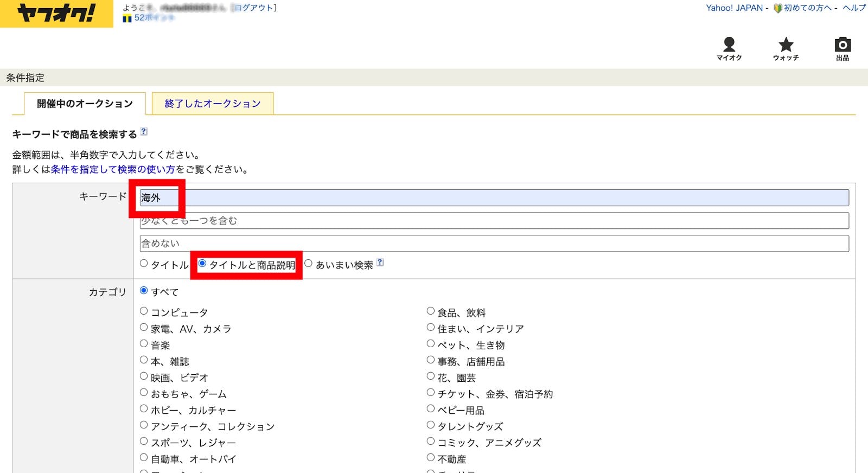Click help icon beside キーワードで商品を検索する
The height and width of the screenshot is (473, 868).
coord(144,131)
